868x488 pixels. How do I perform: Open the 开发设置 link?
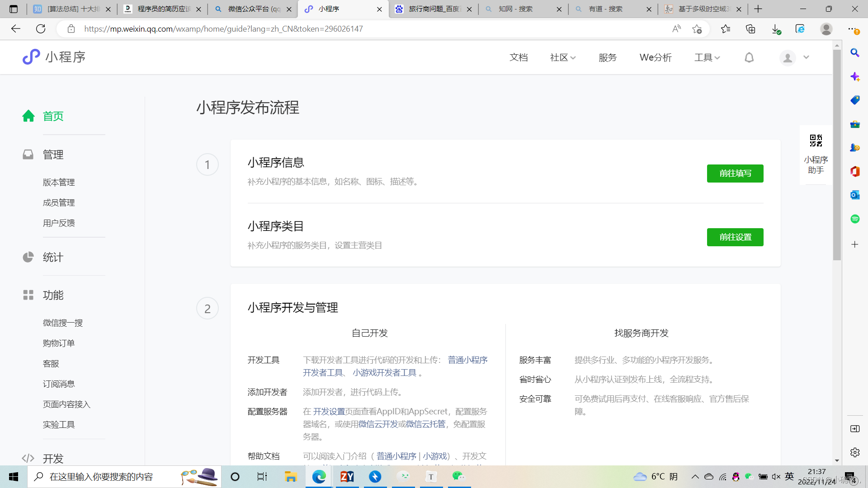[329, 412]
